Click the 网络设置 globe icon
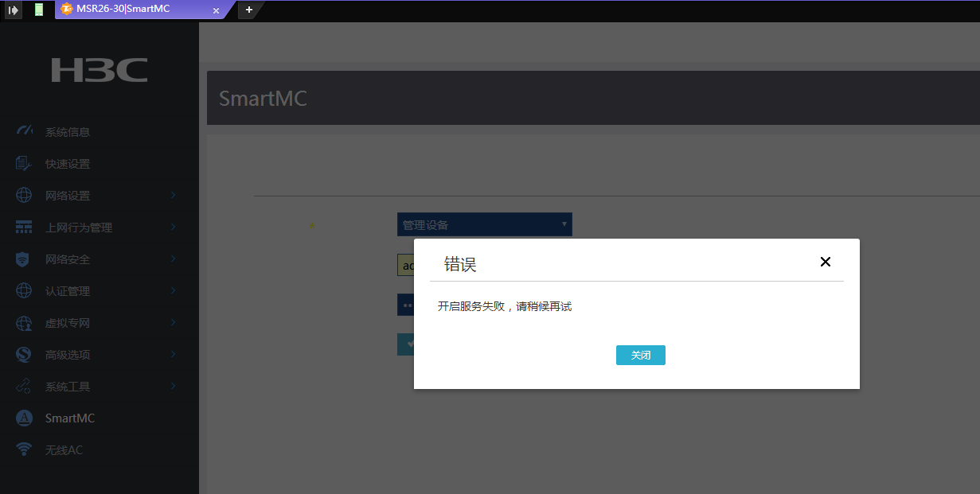The height and width of the screenshot is (494, 980). coord(24,195)
